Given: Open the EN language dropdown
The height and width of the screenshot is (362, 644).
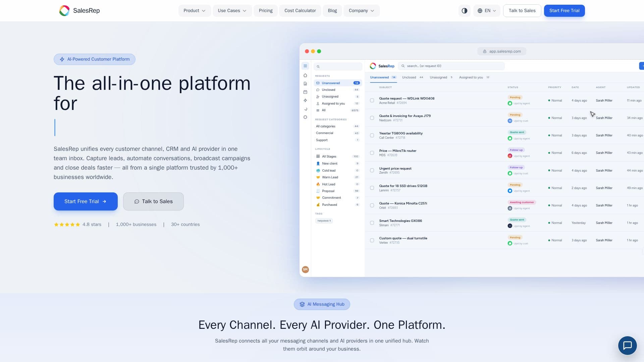Looking at the screenshot, I should pyautogui.click(x=487, y=11).
